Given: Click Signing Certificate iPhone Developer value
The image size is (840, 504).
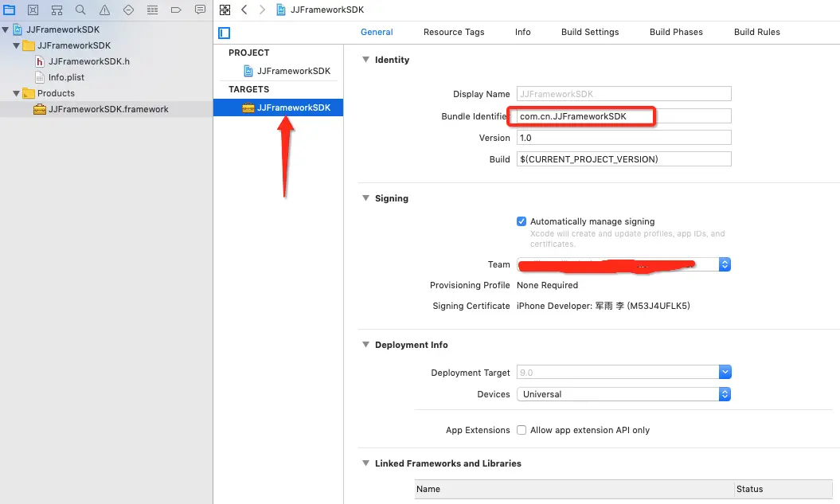Looking at the screenshot, I should coord(604,306).
